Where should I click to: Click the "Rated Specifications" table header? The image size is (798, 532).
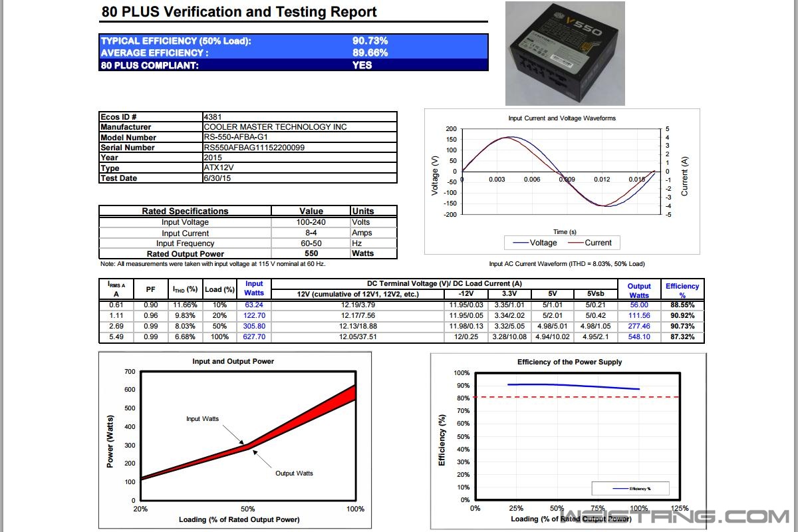click(x=185, y=211)
